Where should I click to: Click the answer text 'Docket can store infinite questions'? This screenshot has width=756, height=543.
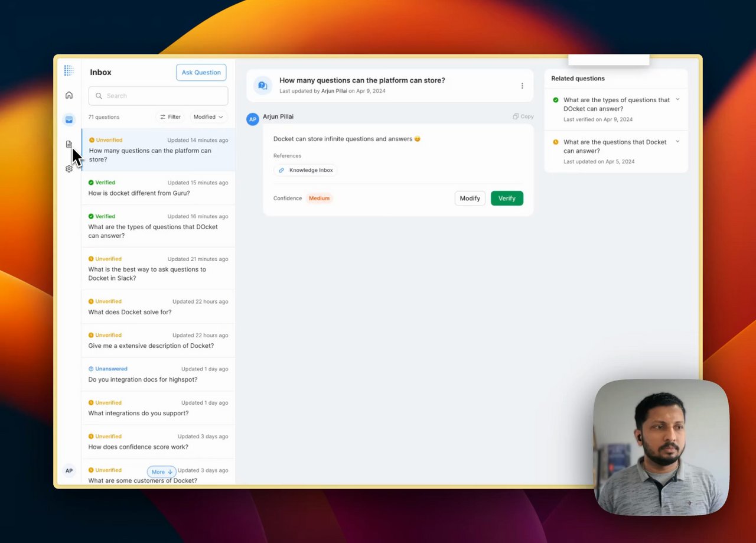(347, 139)
